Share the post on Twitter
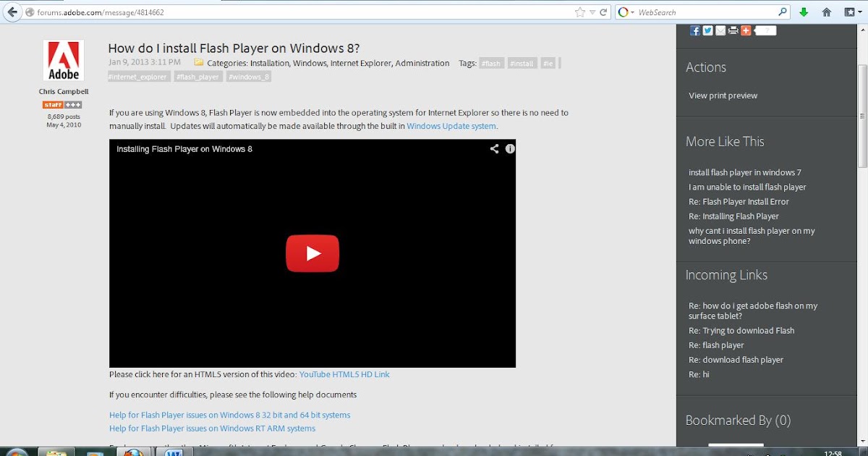The width and height of the screenshot is (868, 456). point(707,30)
